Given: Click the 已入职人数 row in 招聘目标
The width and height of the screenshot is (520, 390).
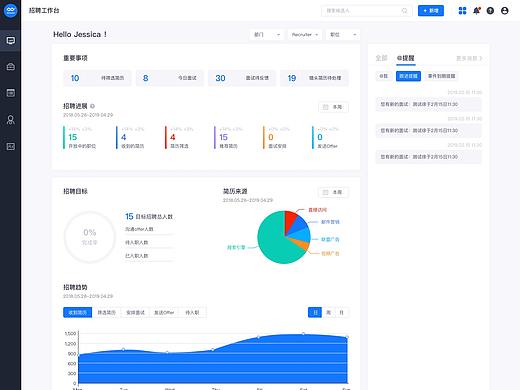Looking at the screenshot, I should [x=149, y=256].
